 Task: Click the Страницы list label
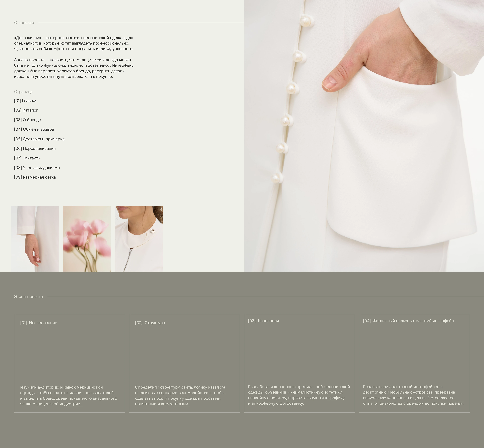pos(24,92)
